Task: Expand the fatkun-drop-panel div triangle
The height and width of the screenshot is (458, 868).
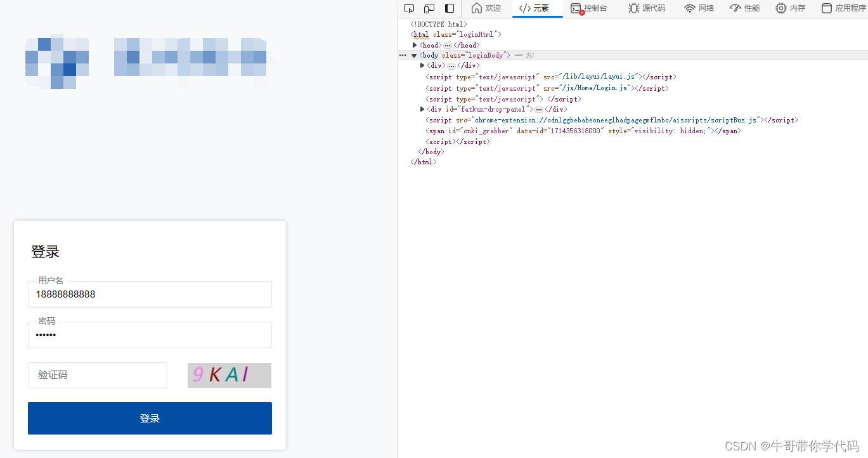Action: point(422,109)
